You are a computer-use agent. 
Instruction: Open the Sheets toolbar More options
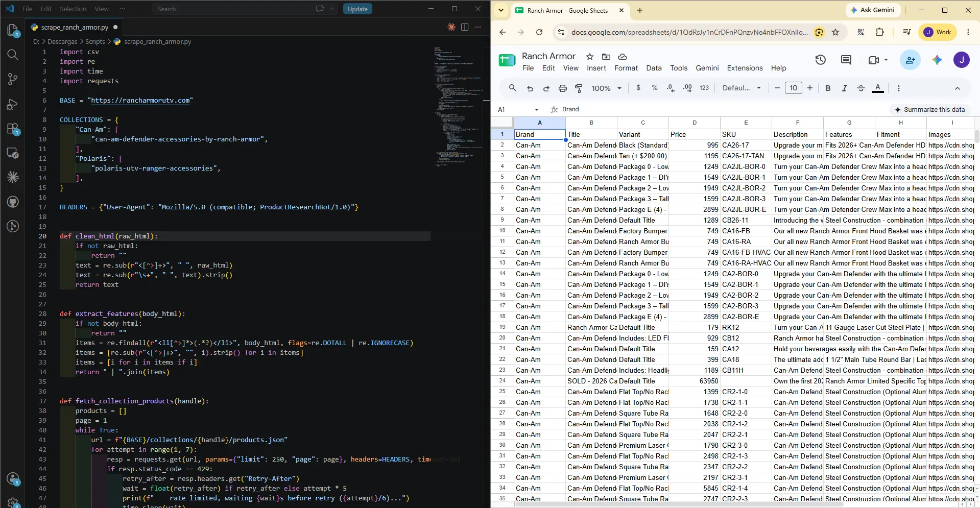coord(899,88)
